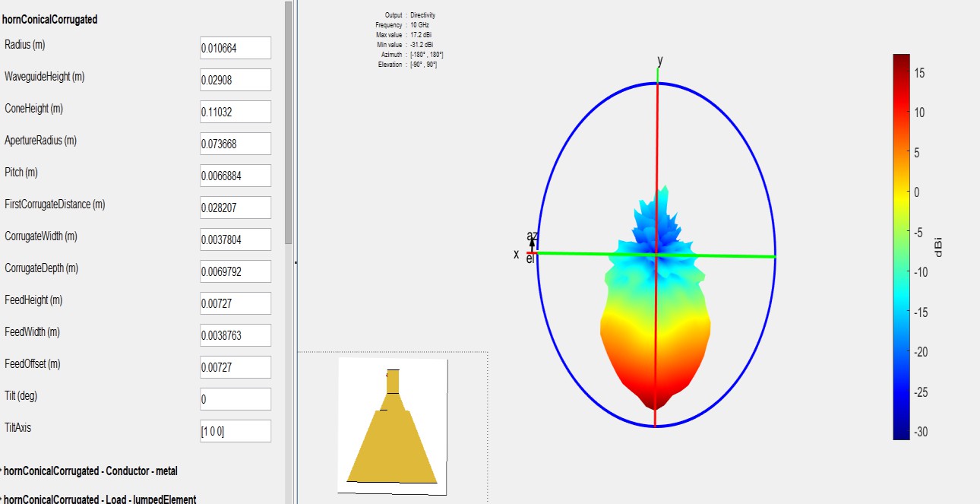The image size is (980, 504).
Task: Click the 'TiltAxis' label
Action: point(18,428)
